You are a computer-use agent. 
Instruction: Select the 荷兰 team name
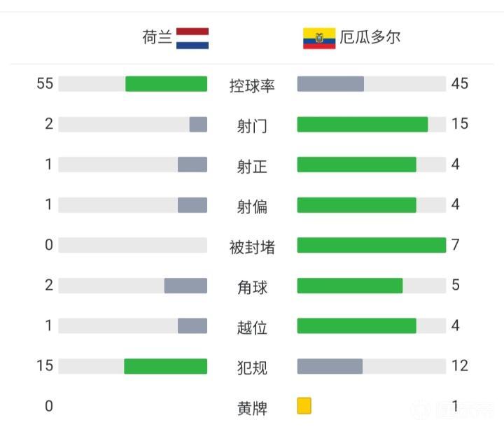coord(157,37)
